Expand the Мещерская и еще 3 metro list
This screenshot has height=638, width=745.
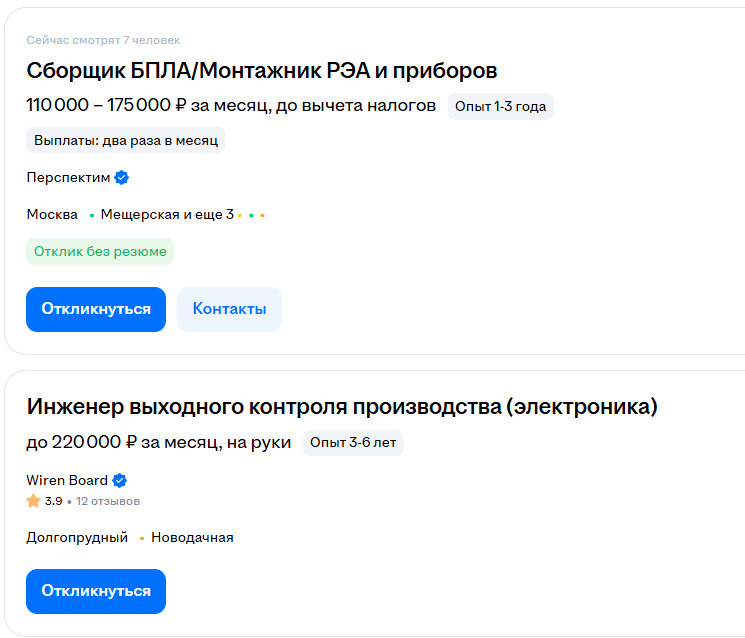click(x=167, y=214)
